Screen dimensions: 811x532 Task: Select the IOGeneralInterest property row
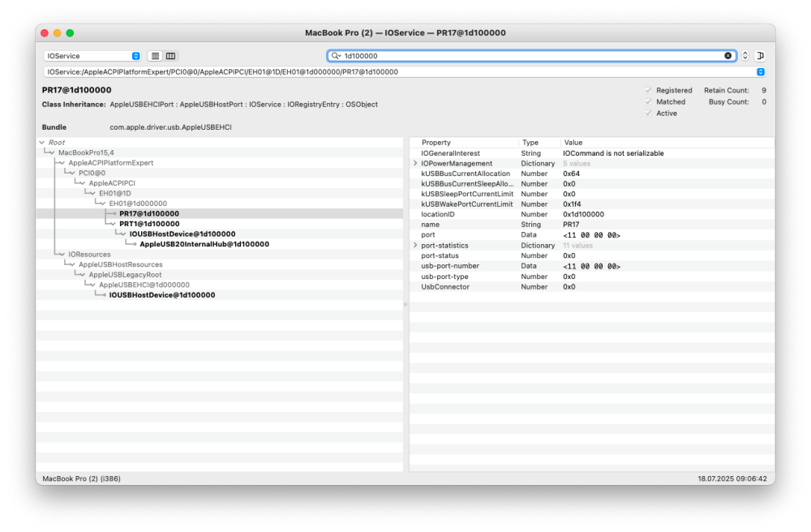point(592,153)
